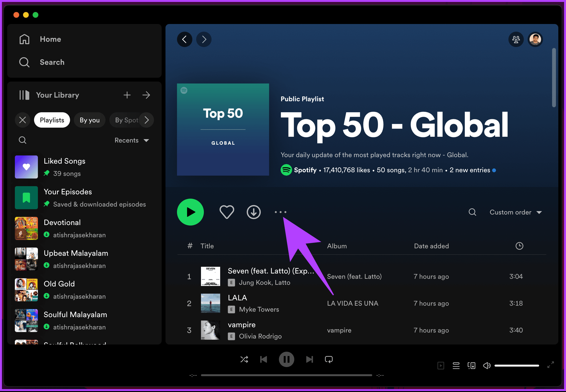Clear the library filters with X
Image resolution: width=566 pixels, height=392 pixels.
pyautogui.click(x=23, y=120)
